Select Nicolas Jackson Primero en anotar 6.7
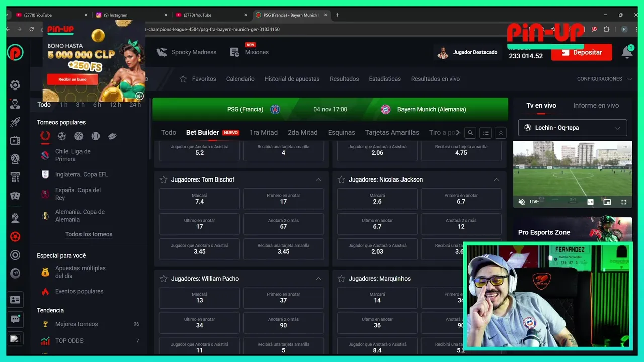This screenshot has width=644, height=362. 461,199
